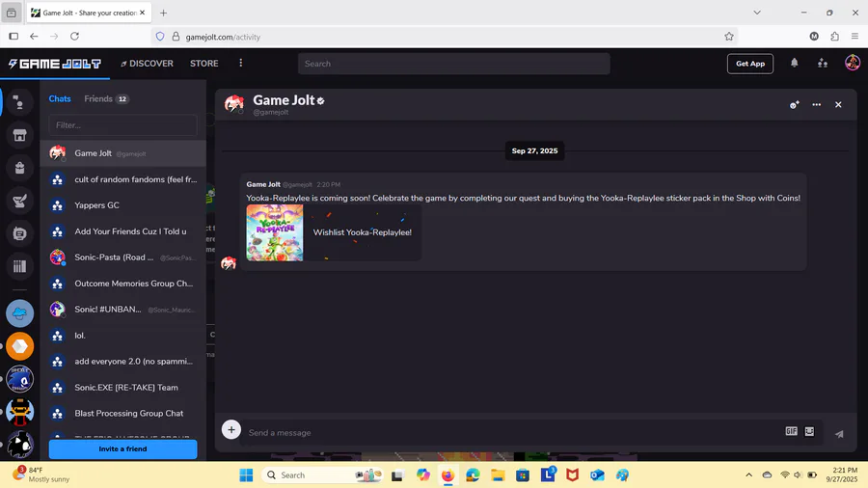
Task: Switch to the Chats tab
Action: coord(60,98)
